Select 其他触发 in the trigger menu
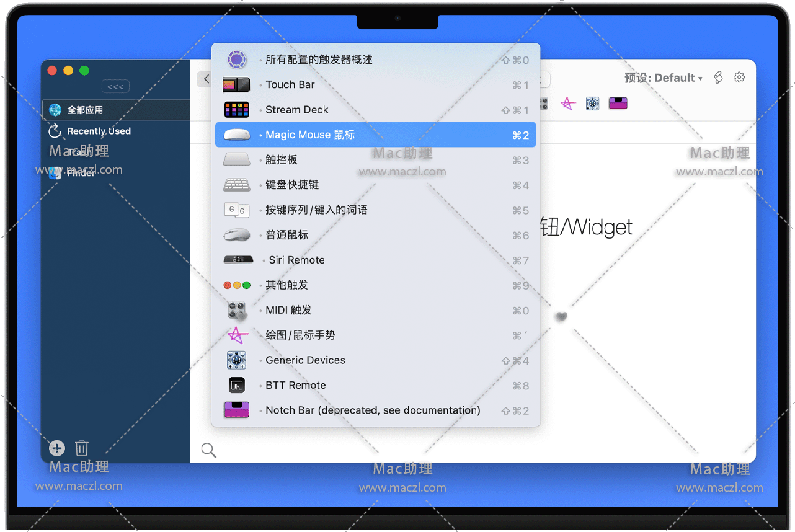This screenshot has width=795, height=532. pos(375,285)
